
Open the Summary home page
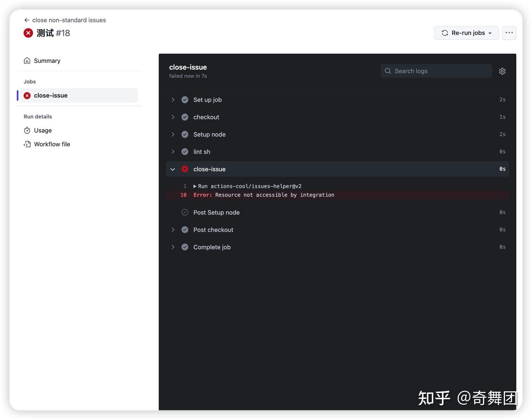[47, 60]
